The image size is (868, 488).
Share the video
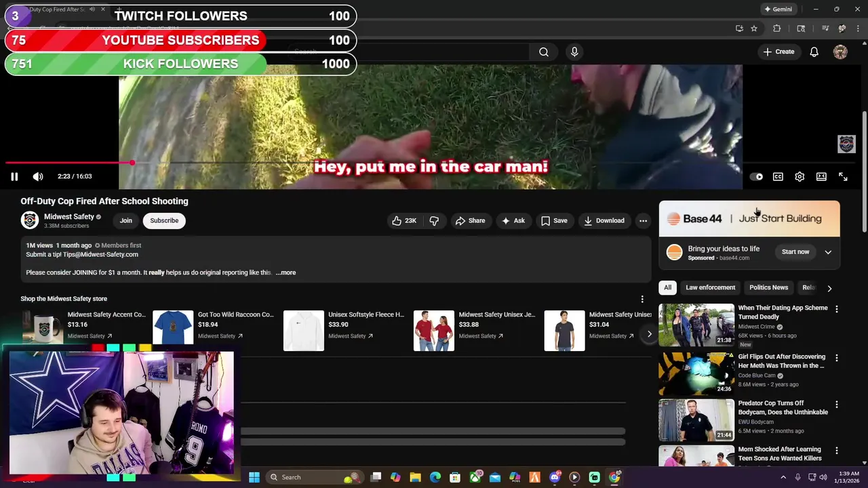pos(470,220)
